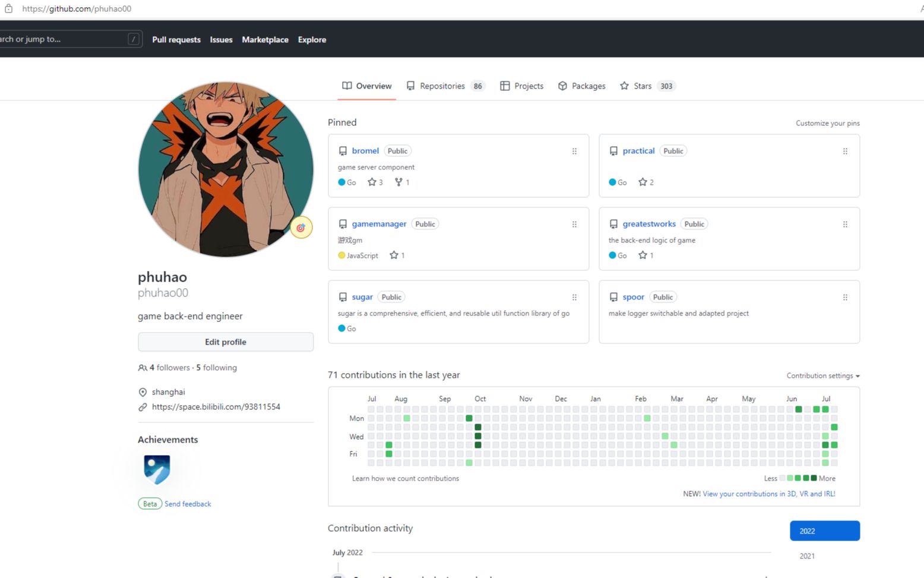The image size is (924, 578).
Task: Click the star icon on bromel card
Action: [x=372, y=182]
